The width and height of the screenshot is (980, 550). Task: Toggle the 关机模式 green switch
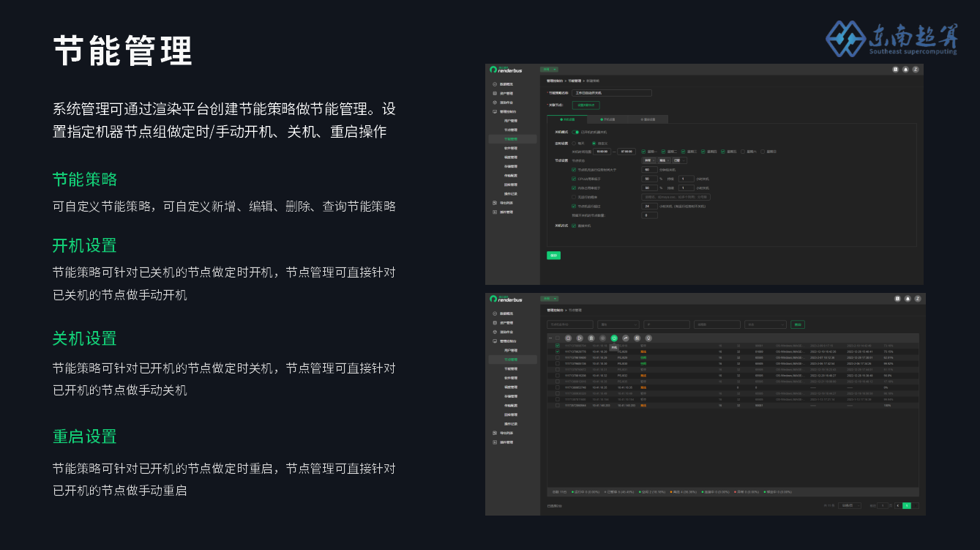pos(575,132)
